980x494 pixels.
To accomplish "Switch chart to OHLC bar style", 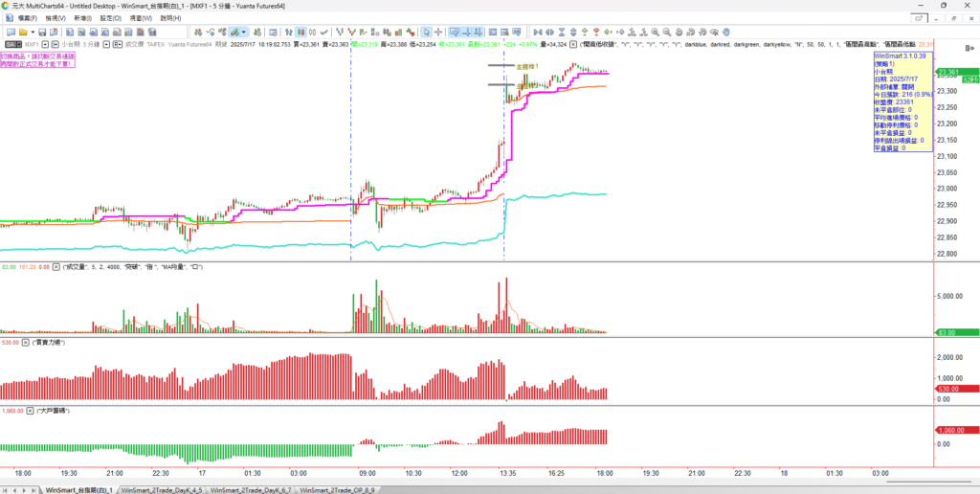I will 289,32.
